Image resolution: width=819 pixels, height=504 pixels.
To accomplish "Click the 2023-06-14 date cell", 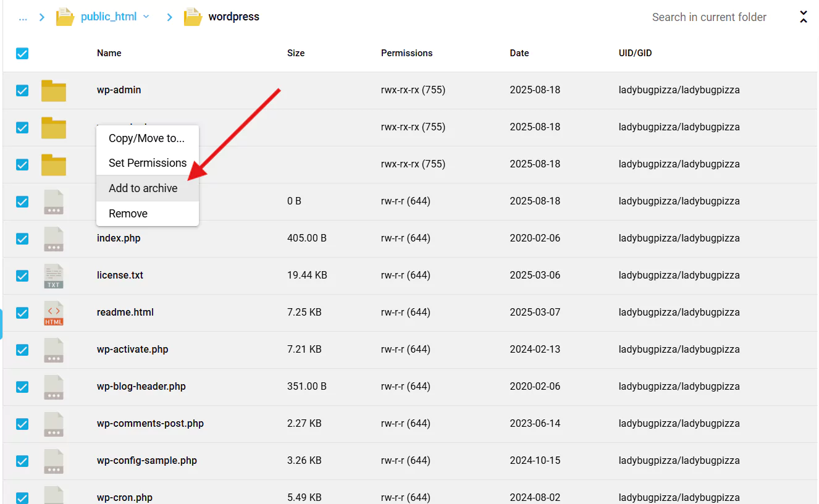I will click(x=535, y=424).
